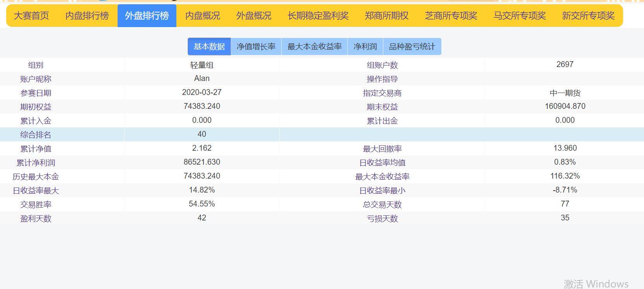Viewport: 644px width, 289px height.
Task: Click profitable days value 42
Action: tap(202, 218)
